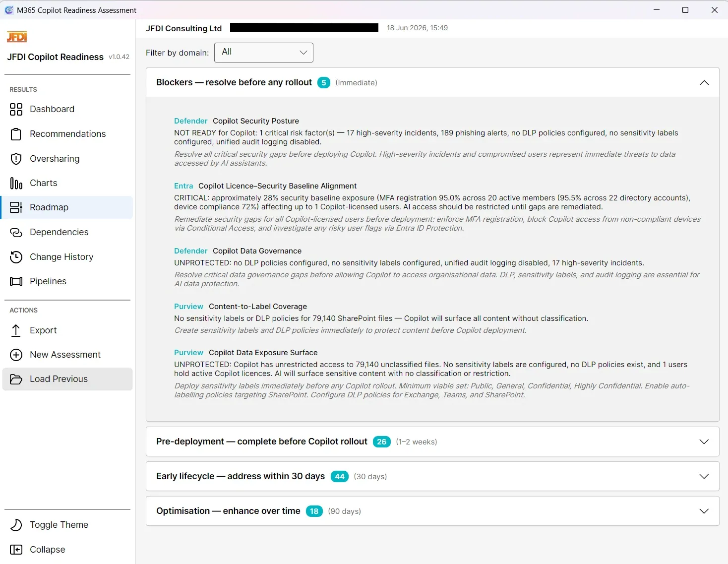Open the Dashboard page
Viewport: 728px width, 564px height.
(67, 109)
